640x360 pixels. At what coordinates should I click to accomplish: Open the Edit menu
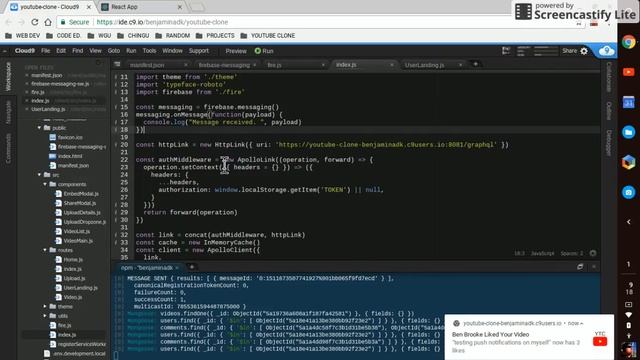[61, 51]
